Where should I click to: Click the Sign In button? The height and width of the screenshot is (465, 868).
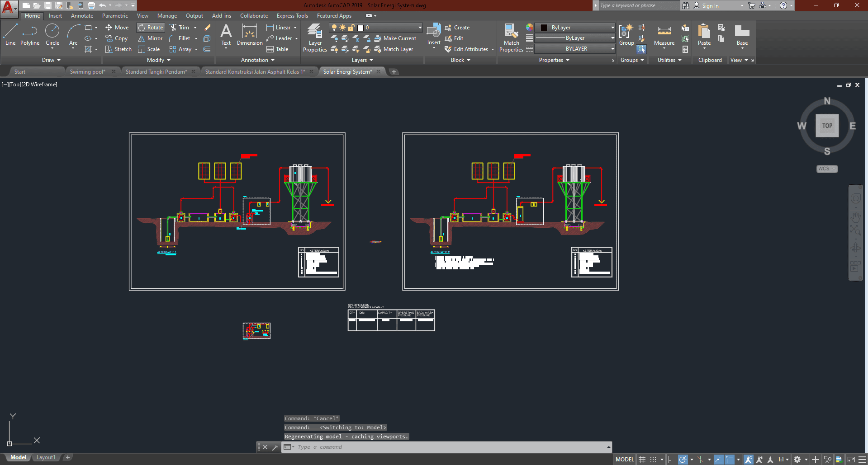click(x=710, y=6)
